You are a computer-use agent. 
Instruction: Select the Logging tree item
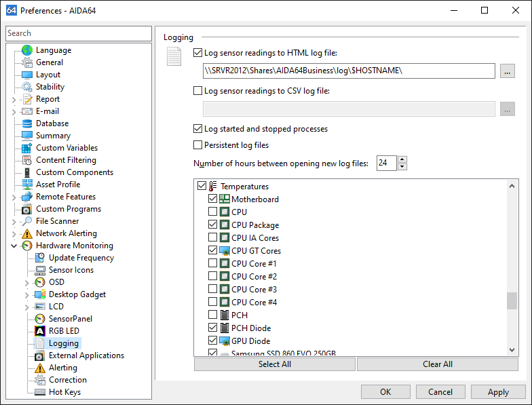(x=64, y=343)
